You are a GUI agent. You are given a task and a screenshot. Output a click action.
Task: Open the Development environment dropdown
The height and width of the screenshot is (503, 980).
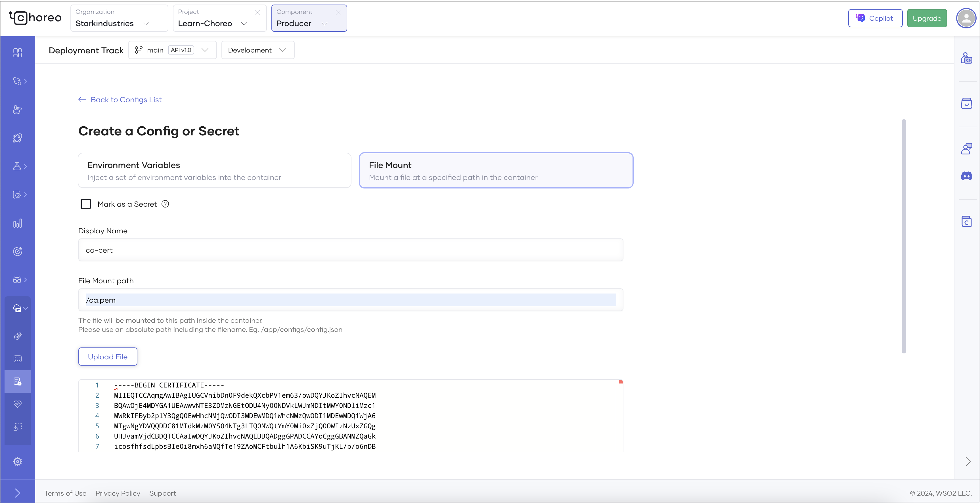tap(257, 50)
